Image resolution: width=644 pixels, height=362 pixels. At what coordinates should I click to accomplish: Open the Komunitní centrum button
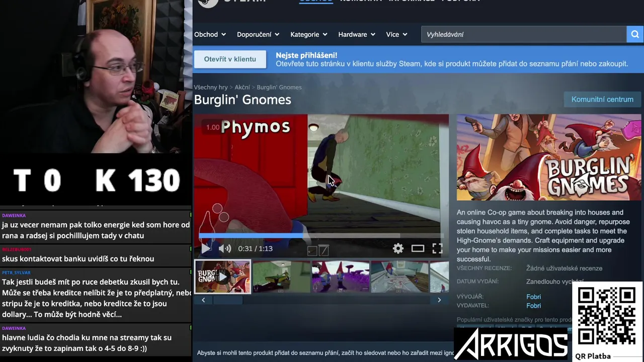(x=602, y=99)
